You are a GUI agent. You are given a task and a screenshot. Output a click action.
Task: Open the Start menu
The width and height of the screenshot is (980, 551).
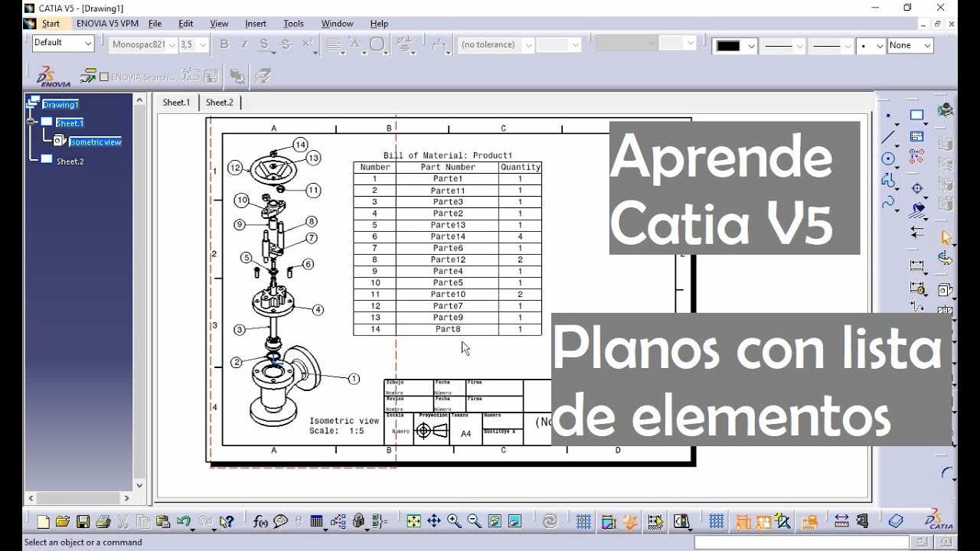tap(51, 24)
